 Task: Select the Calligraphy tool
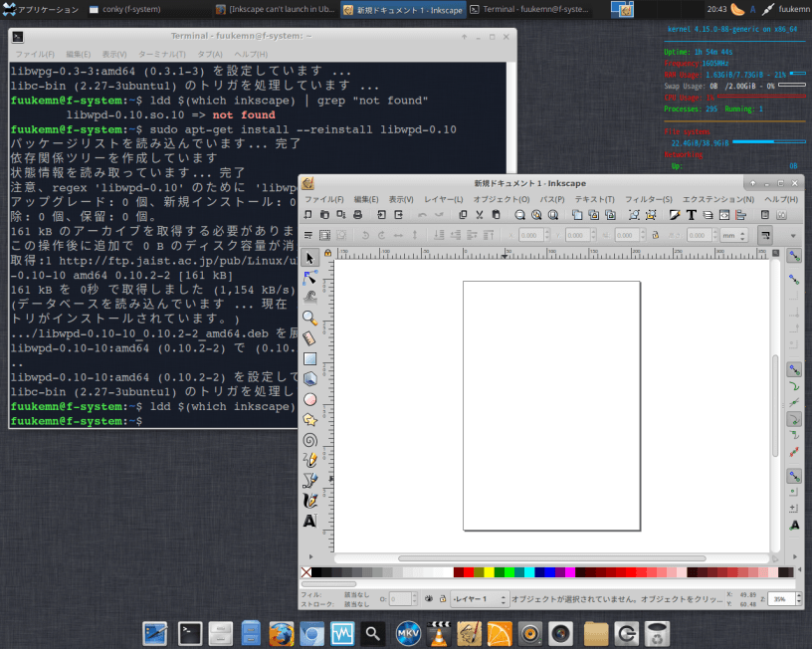click(309, 501)
